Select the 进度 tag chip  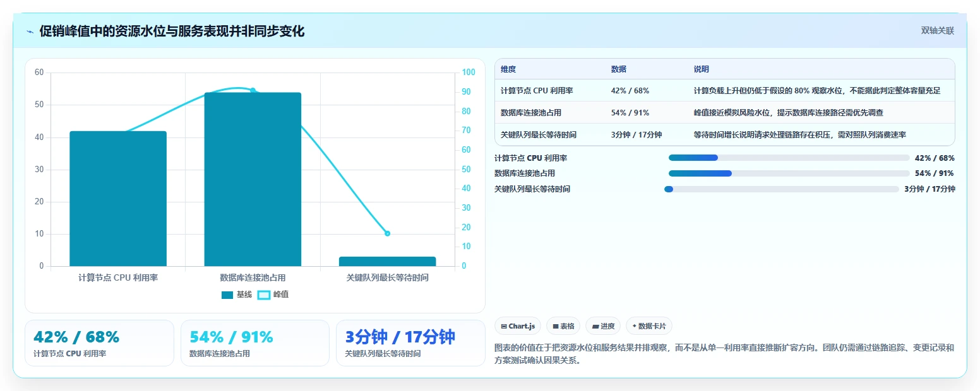(x=603, y=326)
